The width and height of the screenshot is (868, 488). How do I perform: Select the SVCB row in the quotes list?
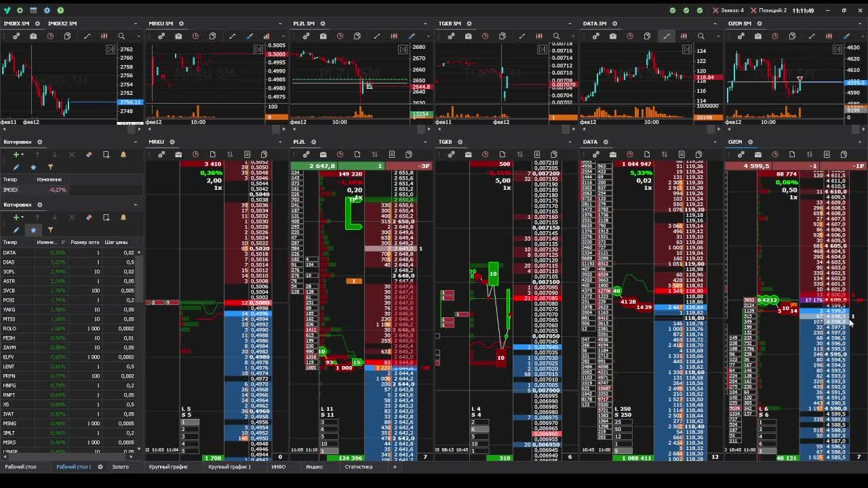[69, 291]
